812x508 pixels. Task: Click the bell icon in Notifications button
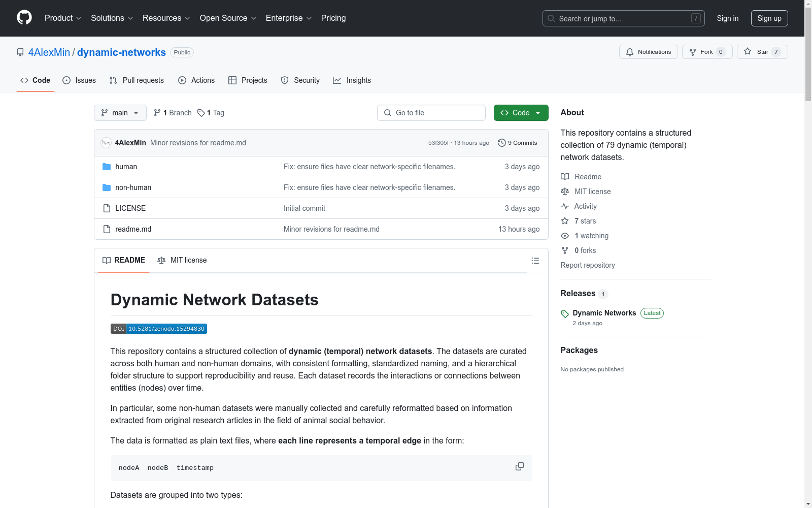tap(630, 52)
